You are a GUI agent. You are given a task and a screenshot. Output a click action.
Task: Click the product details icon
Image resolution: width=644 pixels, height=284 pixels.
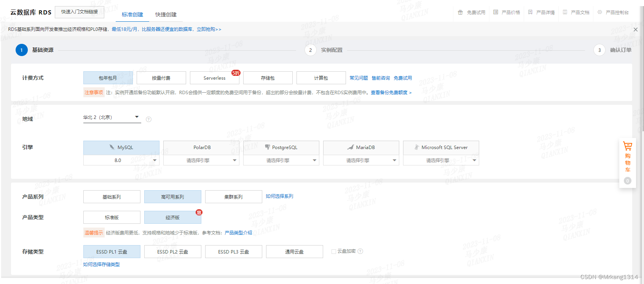point(530,12)
